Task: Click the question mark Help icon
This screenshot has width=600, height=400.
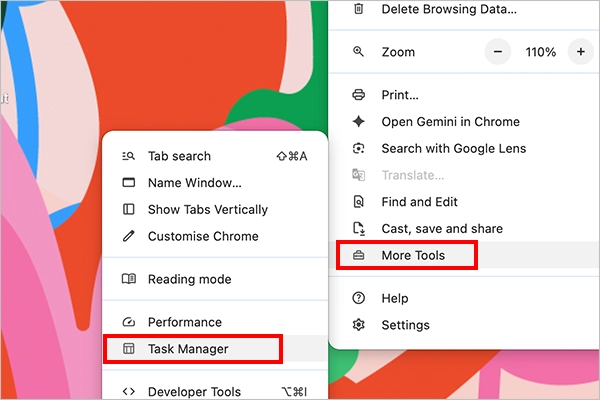Action: 359,298
